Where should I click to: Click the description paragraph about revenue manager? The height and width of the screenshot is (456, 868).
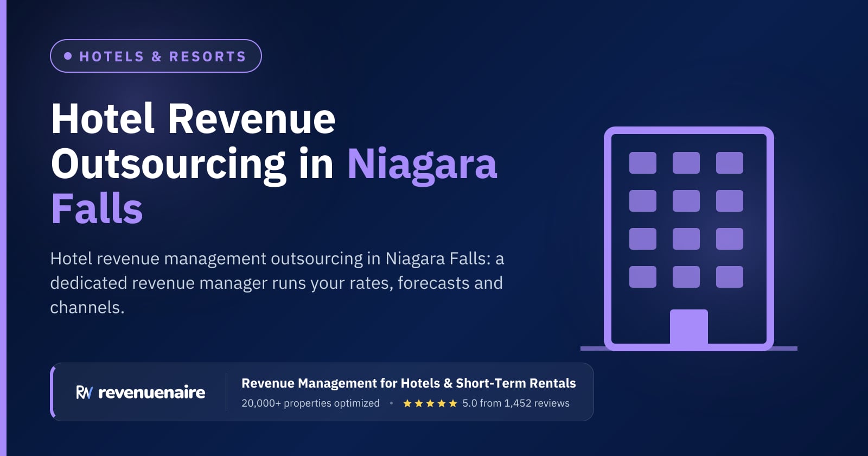277,283
